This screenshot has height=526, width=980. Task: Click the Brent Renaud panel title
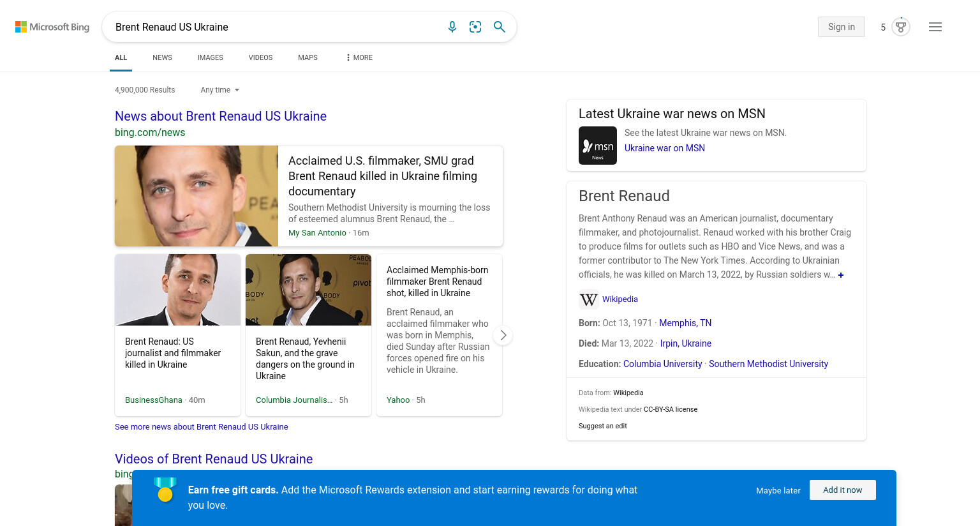pos(624,196)
